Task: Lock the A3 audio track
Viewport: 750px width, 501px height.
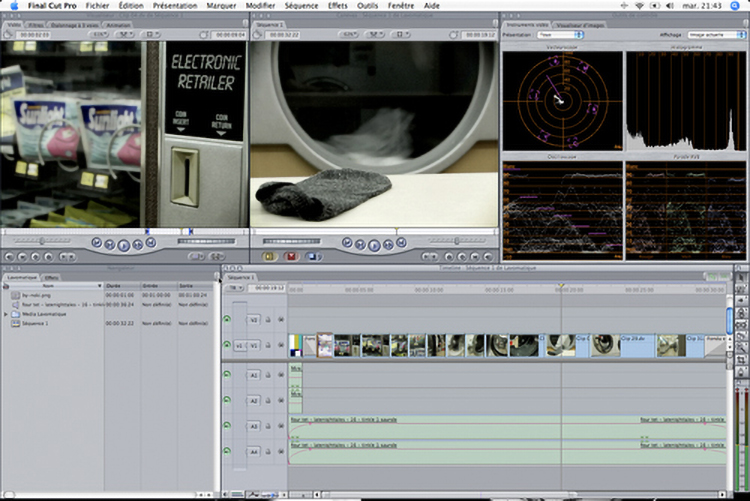Action: [x=268, y=426]
